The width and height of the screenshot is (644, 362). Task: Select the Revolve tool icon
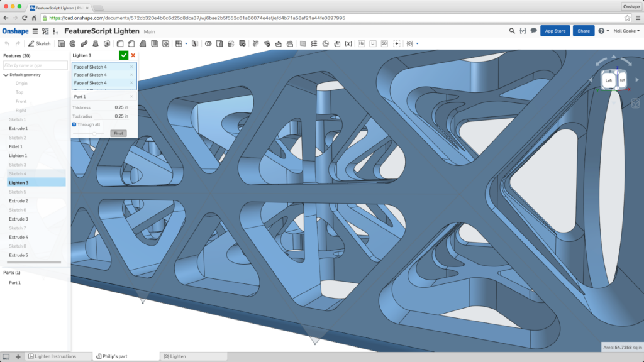pos(73,43)
